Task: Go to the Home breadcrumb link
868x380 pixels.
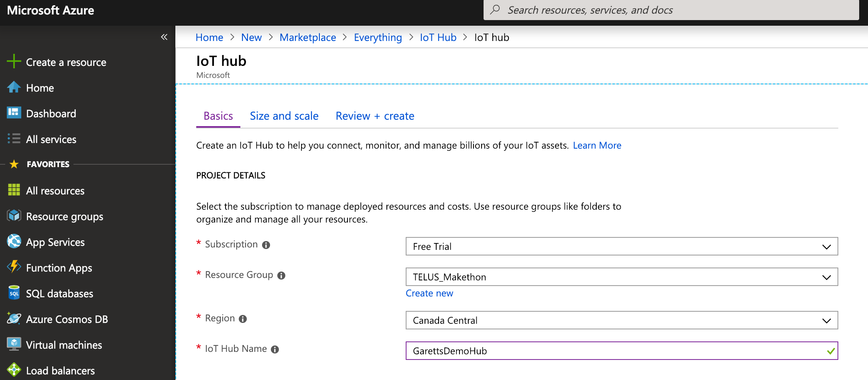Action: tap(209, 37)
